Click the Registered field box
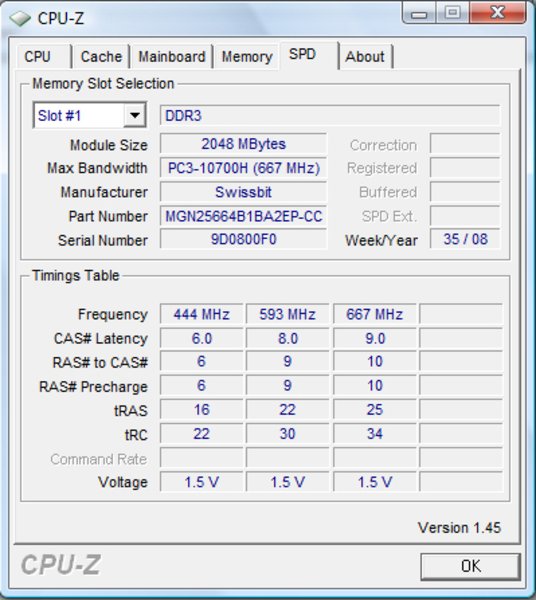The height and width of the screenshot is (600, 536). [465, 168]
